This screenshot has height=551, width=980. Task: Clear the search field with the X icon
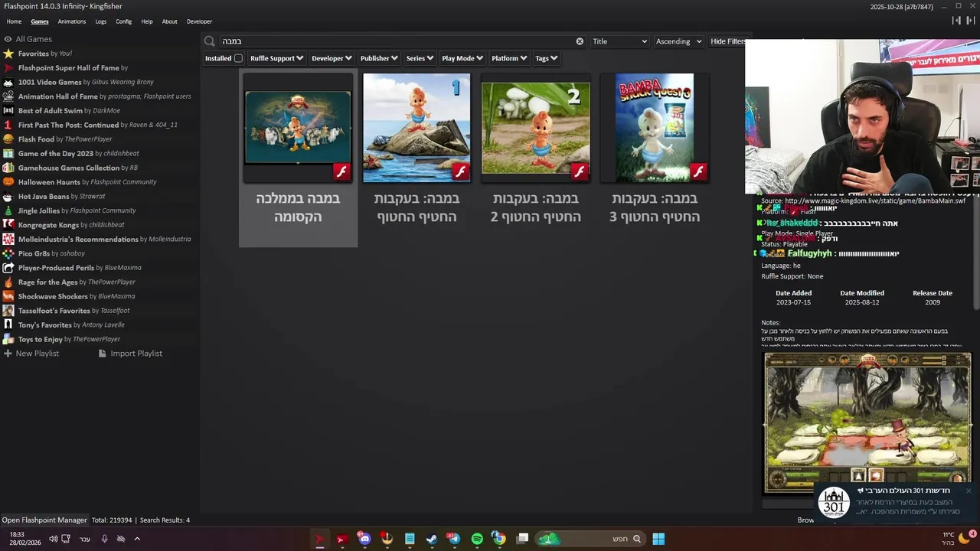click(x=580, y=41)
